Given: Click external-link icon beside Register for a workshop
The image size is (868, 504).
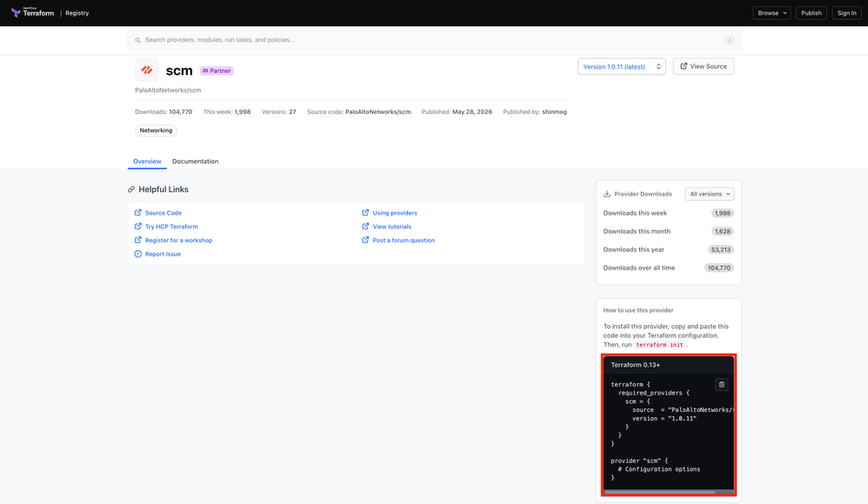Looking at the screenshot, I should pyautogui.click(x=137, y=240).
